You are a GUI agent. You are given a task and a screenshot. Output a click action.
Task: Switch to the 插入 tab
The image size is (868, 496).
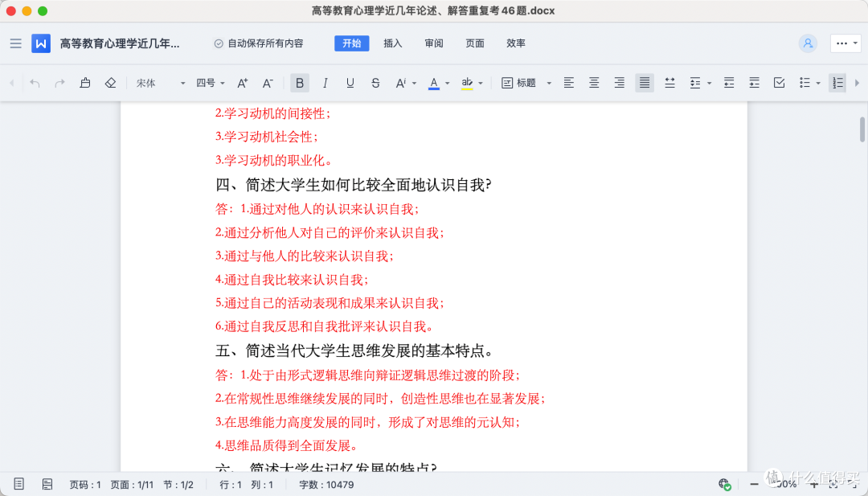392,43
